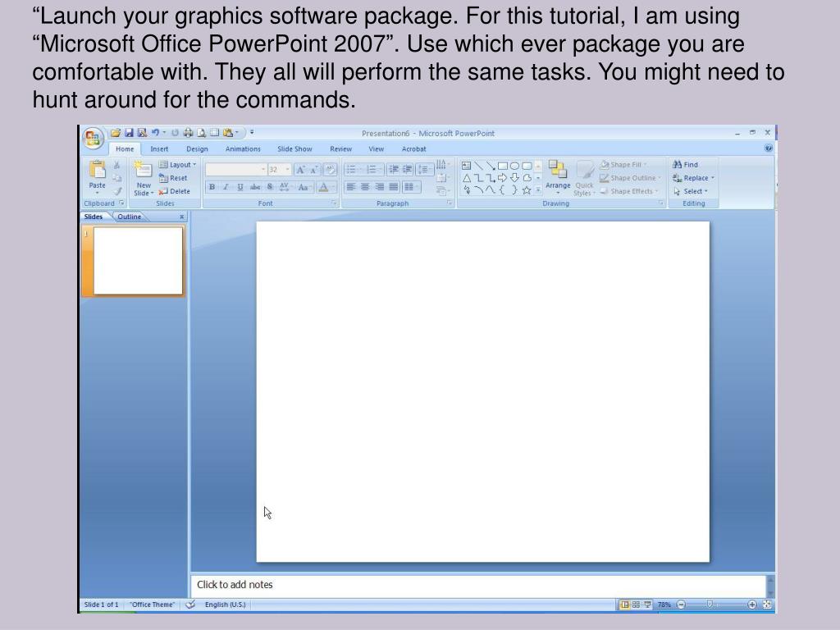Screen dimensions: 840x630
Task: Open the Layout dropdown
Action: [178, 164]
